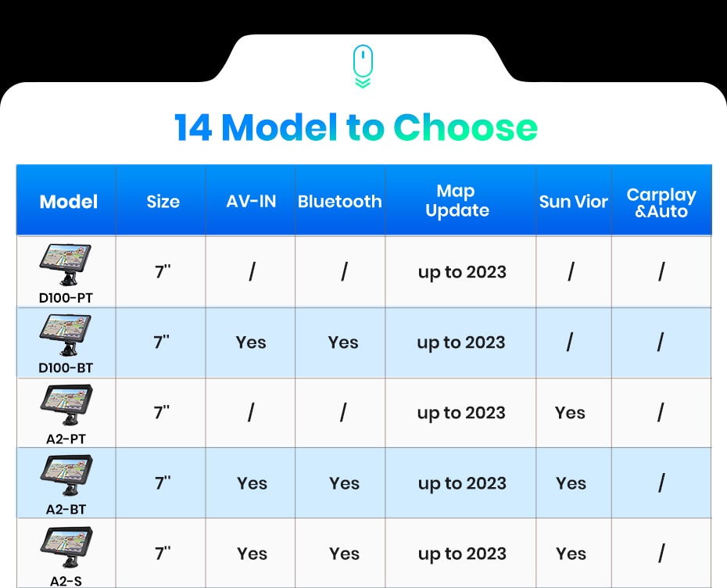Viewport: 727px width, 588px height.
Task: Click the '14 Model to Choose' heading
Action: 356,127
